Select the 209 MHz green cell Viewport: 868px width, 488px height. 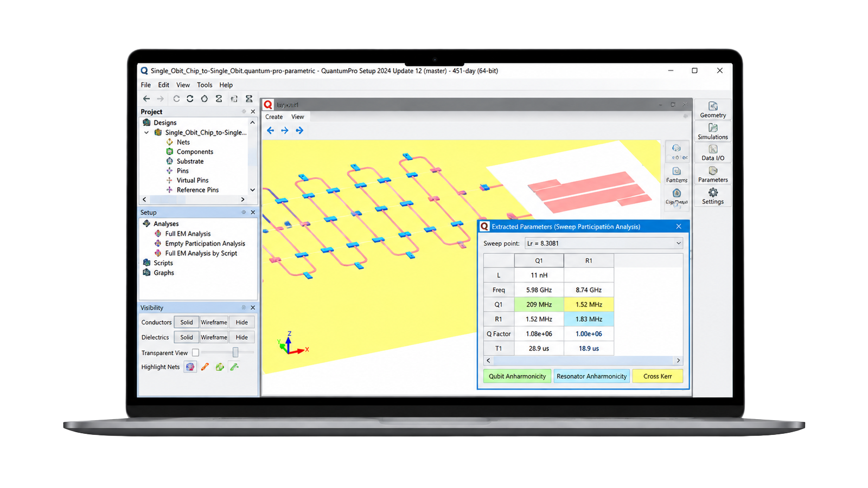pos(539,305)
